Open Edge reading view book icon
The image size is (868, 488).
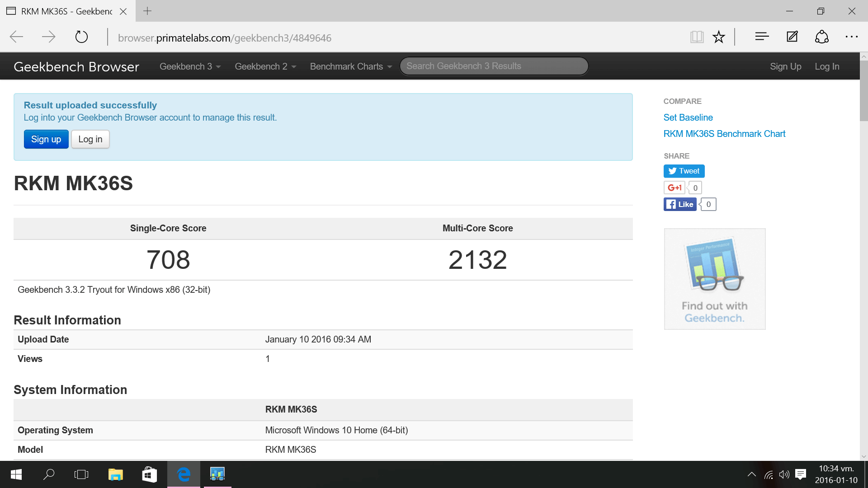tap(697, 37)
